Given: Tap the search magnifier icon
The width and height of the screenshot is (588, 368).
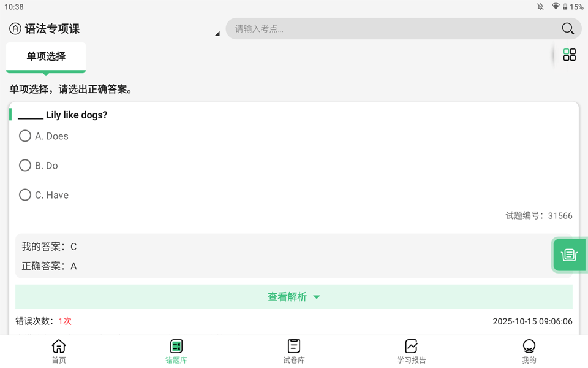Looking at the screenshot, I should click(567, 29).
